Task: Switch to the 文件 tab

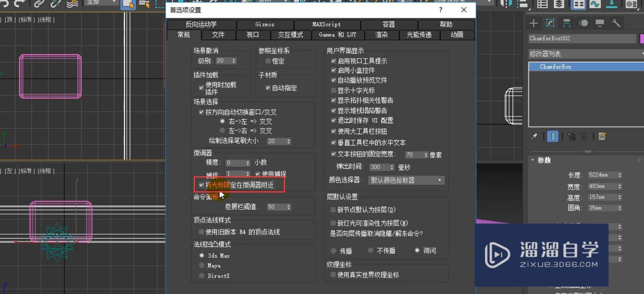Action: click(218, 35)
